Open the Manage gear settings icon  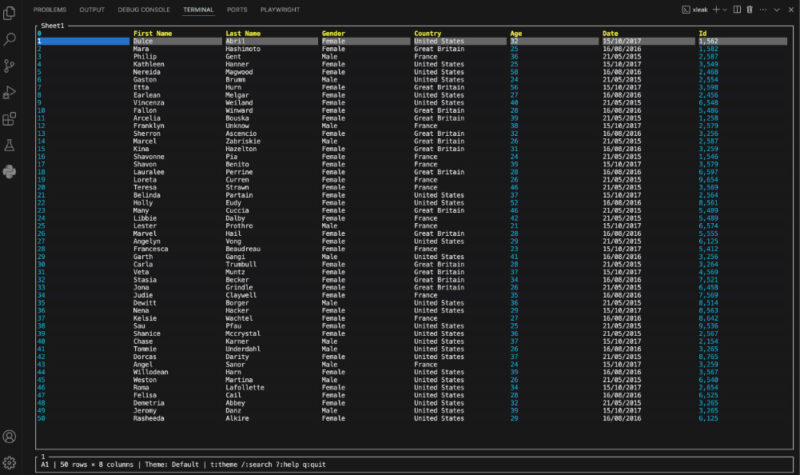point(9,463)
